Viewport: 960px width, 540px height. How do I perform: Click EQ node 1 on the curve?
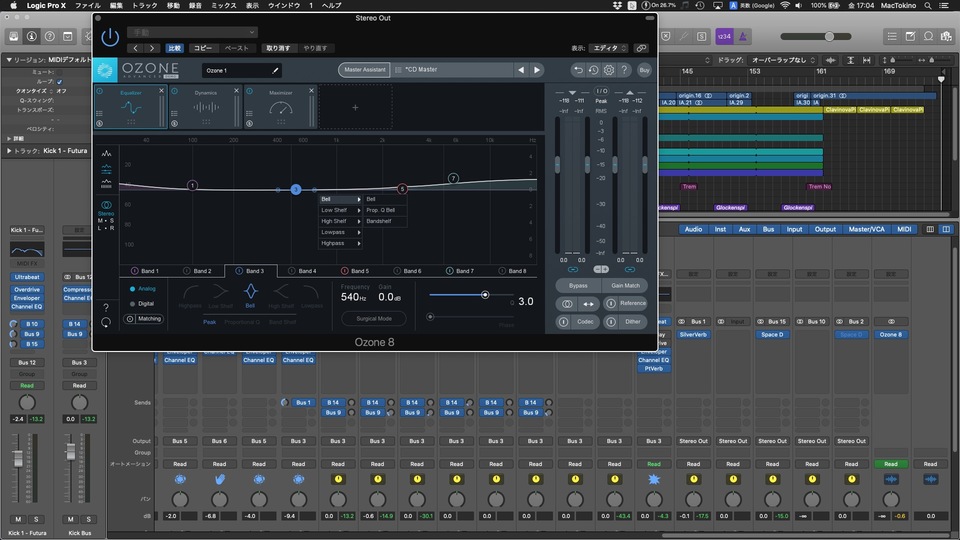192,185
